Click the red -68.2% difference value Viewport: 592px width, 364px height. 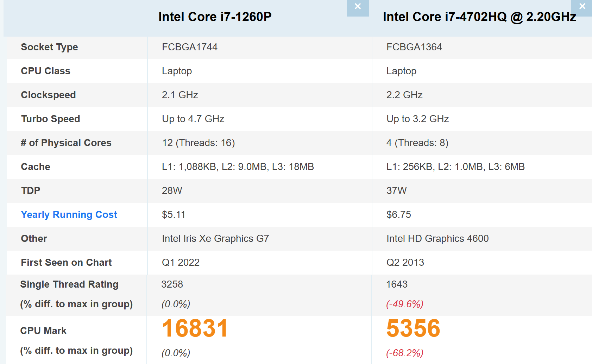(x=405, y=353)
